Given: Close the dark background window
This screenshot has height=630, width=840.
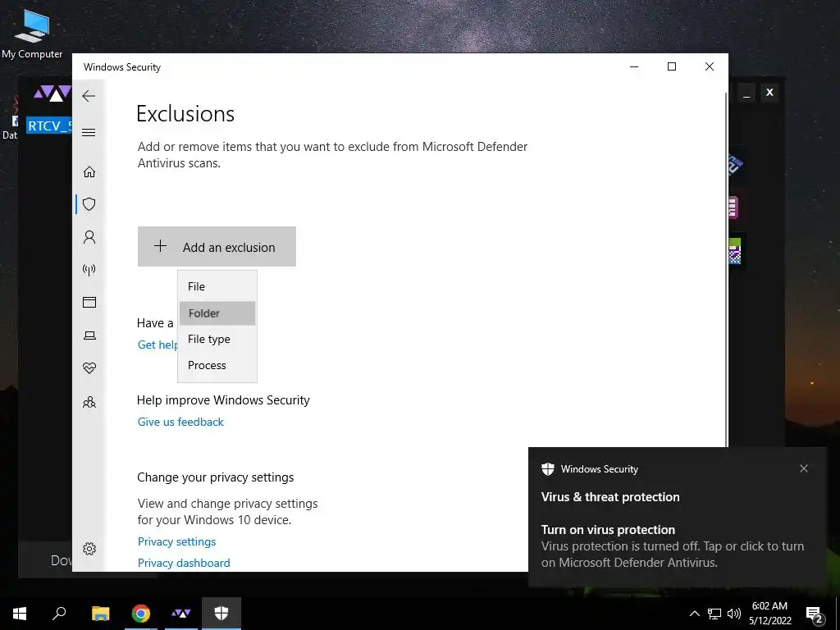Looking at the screenshot, I should tap(769, 93).
